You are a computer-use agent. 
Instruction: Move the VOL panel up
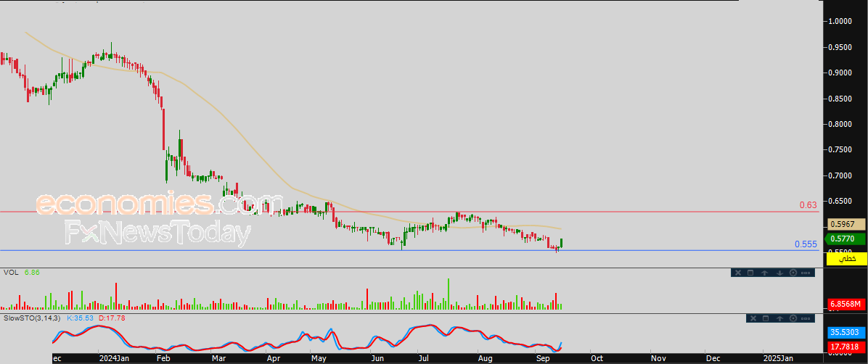pos(764,273)
